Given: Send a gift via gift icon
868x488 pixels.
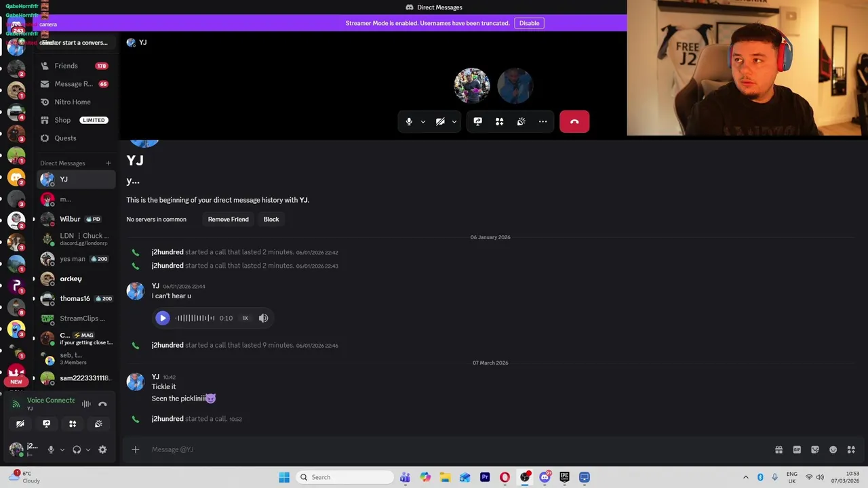Looking at the screenshot, I should [x=778, y=449].
